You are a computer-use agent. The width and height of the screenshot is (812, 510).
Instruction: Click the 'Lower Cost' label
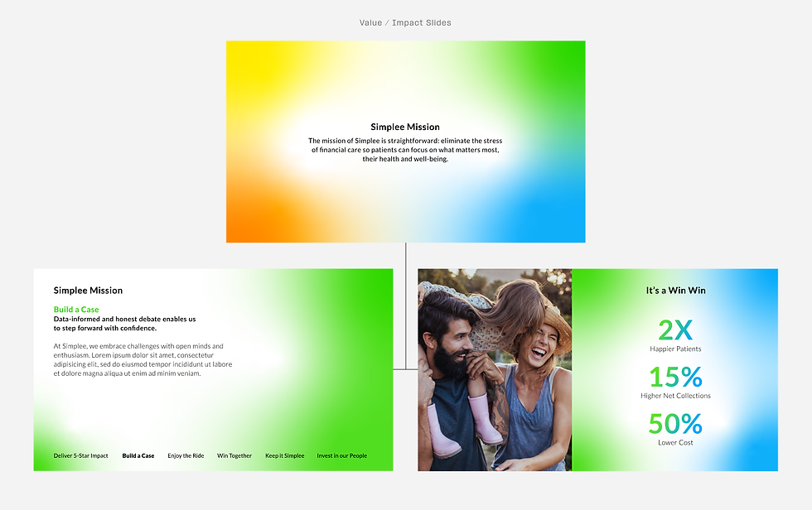(x=675, y=443)
